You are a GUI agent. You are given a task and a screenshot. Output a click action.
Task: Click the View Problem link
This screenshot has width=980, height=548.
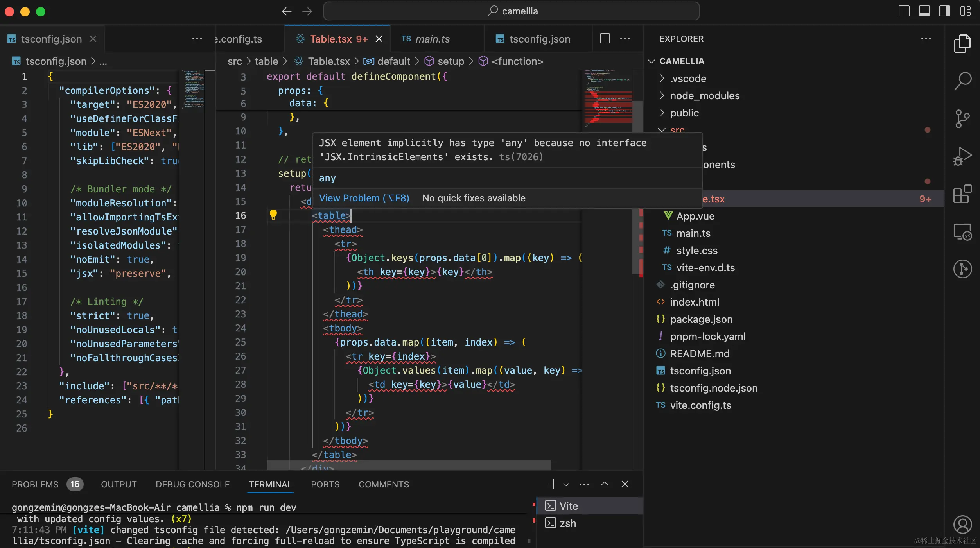(x=364, y=198)
